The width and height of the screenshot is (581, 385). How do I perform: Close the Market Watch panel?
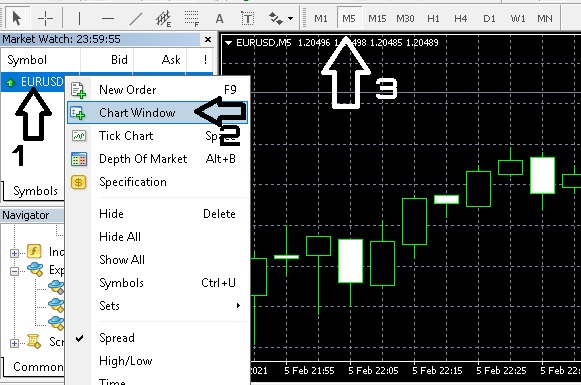208,39
